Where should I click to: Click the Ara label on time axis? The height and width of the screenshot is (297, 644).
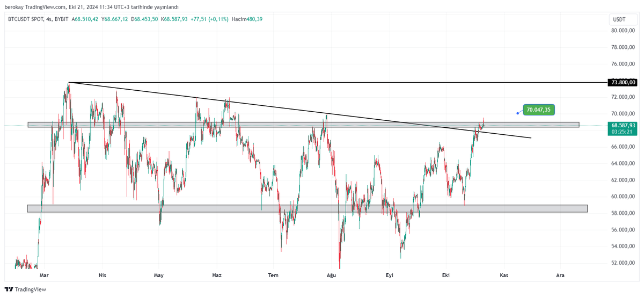[x=560, y=275]
